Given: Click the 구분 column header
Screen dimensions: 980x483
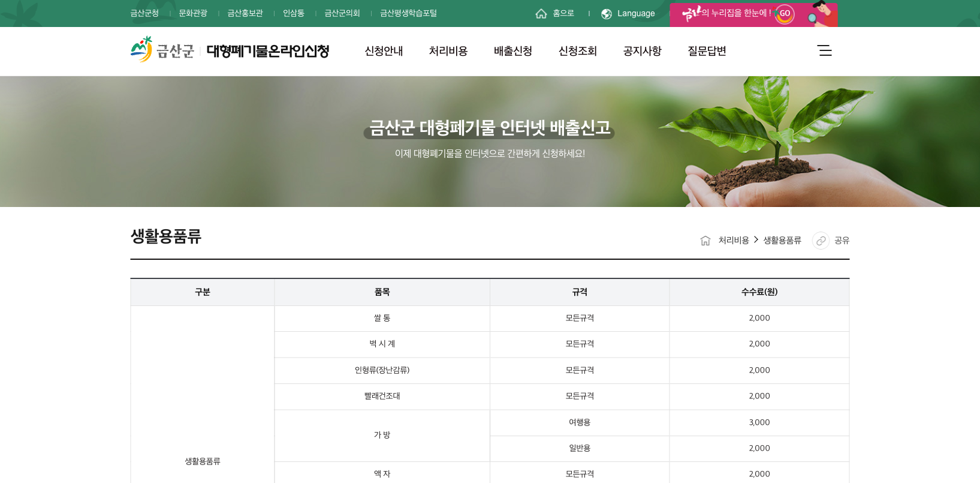Looking at the screenshot, I should tap(203, 292).
